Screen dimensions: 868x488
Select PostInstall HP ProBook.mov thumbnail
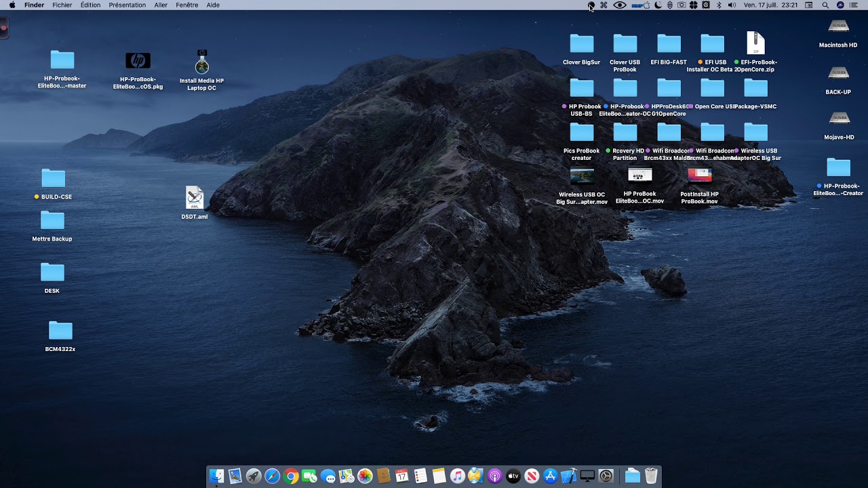click(x=699, y=176)
